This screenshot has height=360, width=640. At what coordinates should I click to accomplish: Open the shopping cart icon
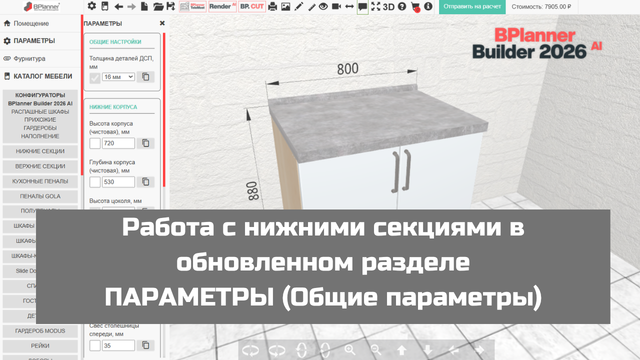(415, 7)
